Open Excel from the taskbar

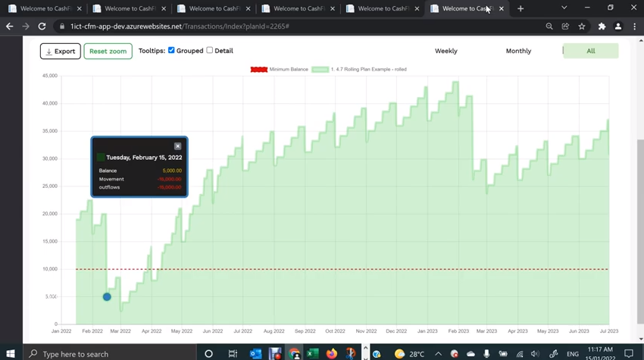(313, 353)
